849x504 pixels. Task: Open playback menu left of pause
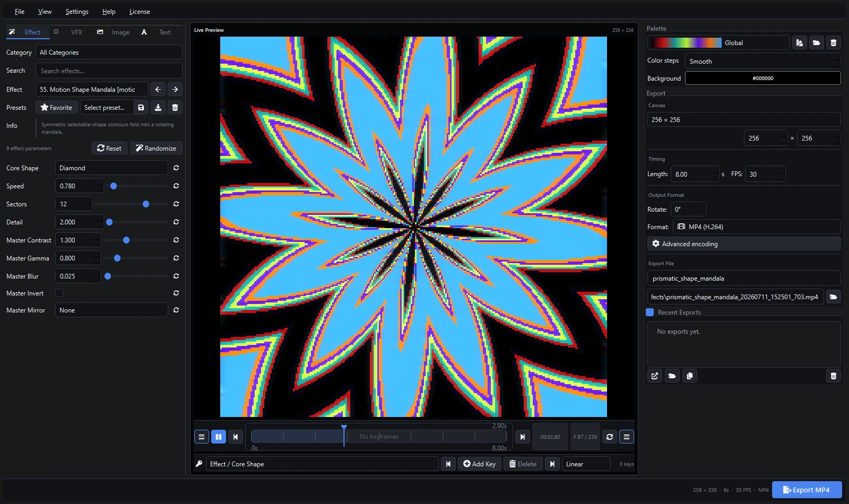(202, 437)
